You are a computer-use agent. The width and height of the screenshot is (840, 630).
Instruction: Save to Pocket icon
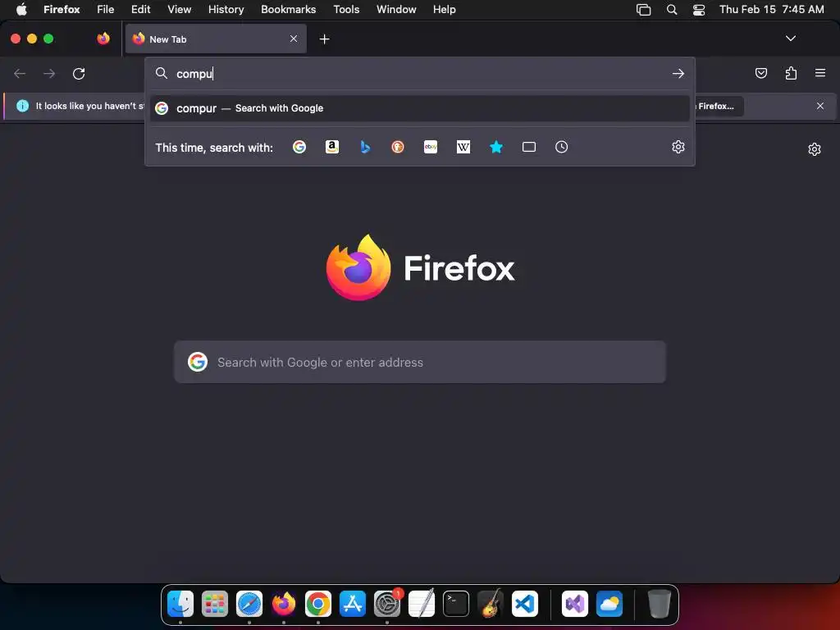(x=761, y=73)
